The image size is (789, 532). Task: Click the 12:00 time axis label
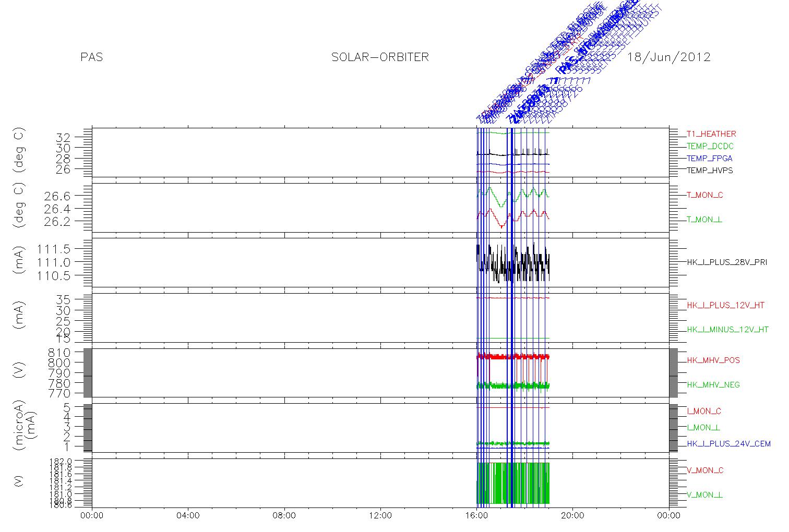click(x=380, y=516)
